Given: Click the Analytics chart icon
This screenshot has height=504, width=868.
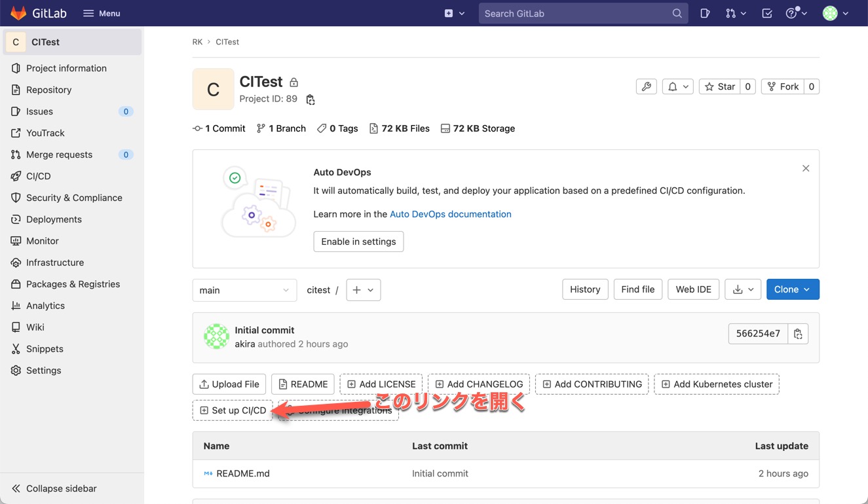Looking at the screenshot, I should pyautogui.click(x=16, y=306).
